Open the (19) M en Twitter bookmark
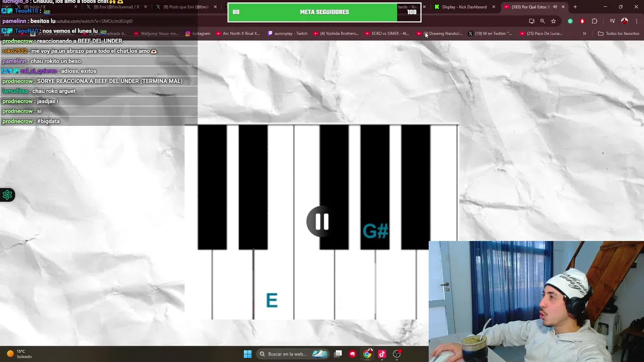 point(490,33)
